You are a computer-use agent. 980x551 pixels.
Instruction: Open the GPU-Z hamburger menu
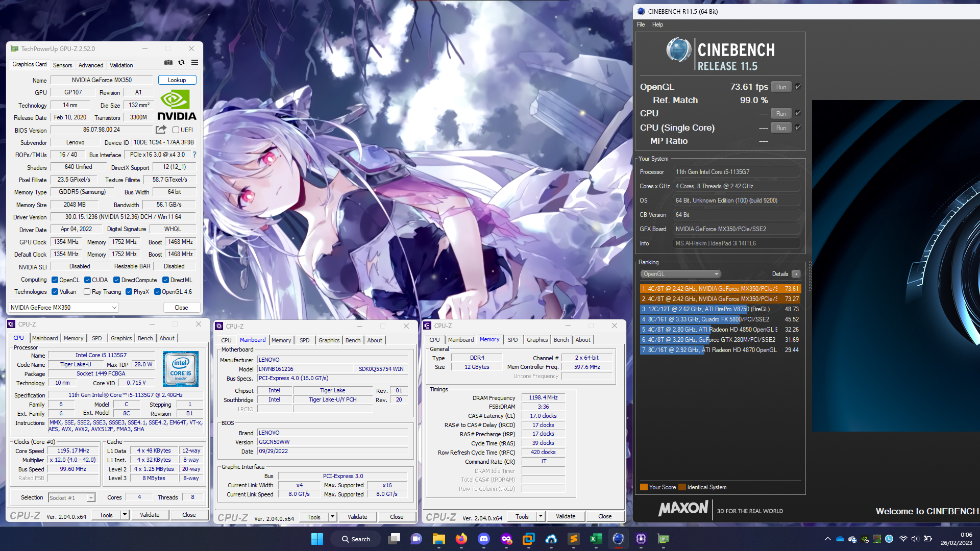(x=194, y=62)
